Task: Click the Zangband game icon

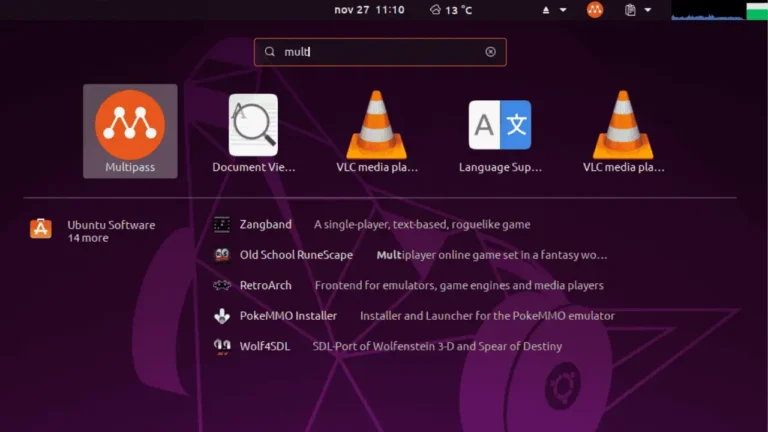Action: tap(222, 225)
